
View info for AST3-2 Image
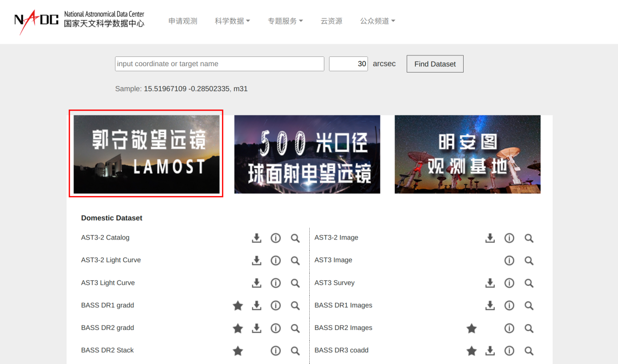pos(509,238)
